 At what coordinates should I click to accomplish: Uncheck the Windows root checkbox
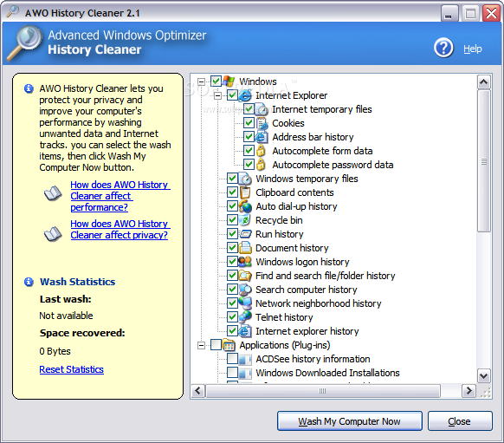pos(216,81)
